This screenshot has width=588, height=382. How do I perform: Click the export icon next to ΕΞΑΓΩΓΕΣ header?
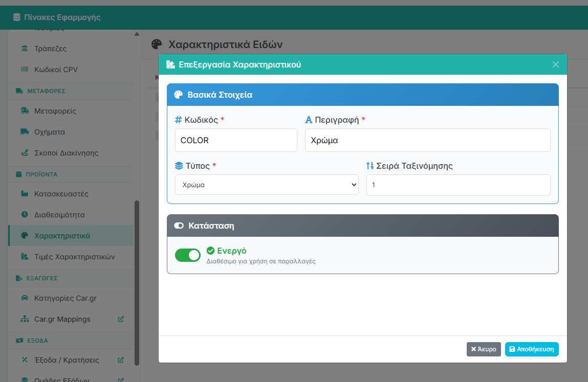tap(19, 278)
